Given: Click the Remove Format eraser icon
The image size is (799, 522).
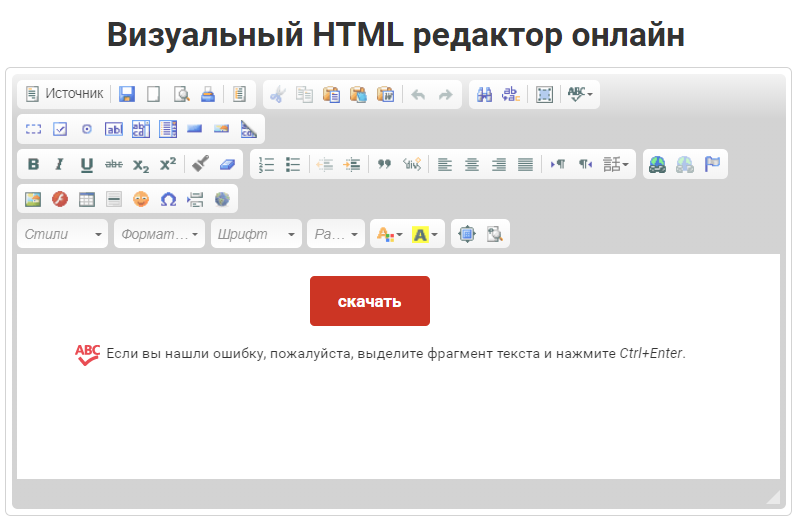Looking at the screenshot, I should 227,165.
